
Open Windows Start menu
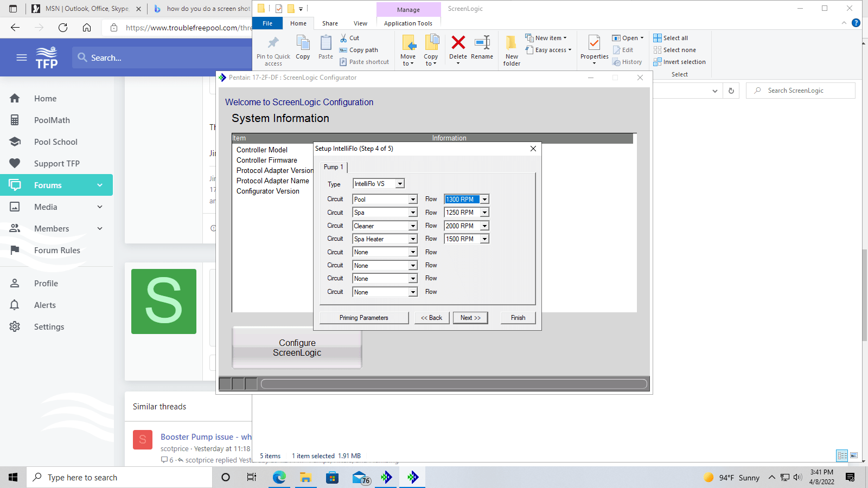[x=13, y=477]
